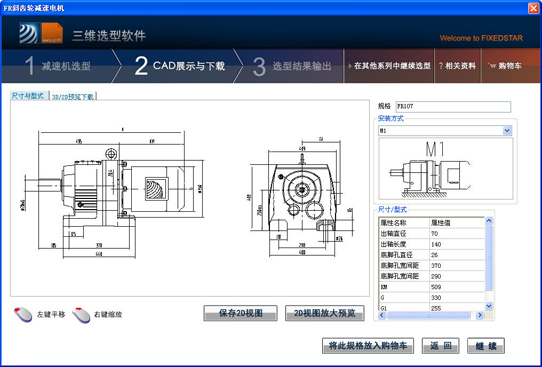The height and width of the screenshot is (367, 542).
Task: Click the vertical scrollbar thumb in the property table
Action: click(489, 257)
